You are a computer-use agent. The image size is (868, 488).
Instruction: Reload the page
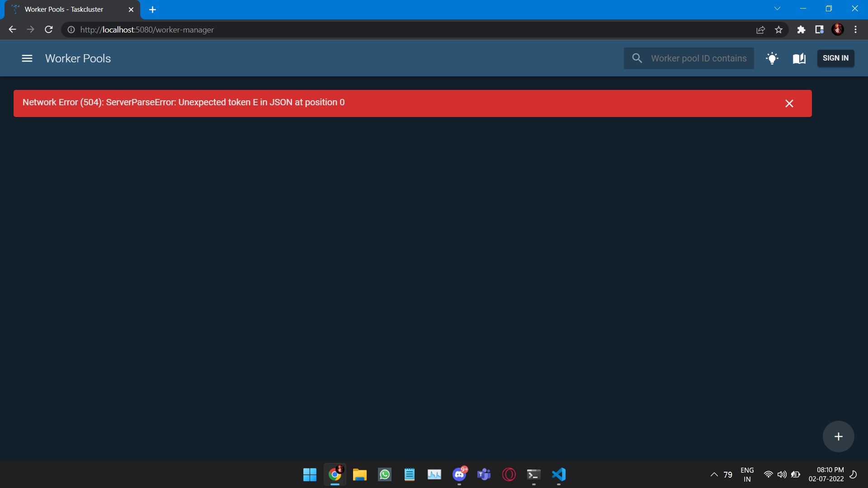pos(48,29)
